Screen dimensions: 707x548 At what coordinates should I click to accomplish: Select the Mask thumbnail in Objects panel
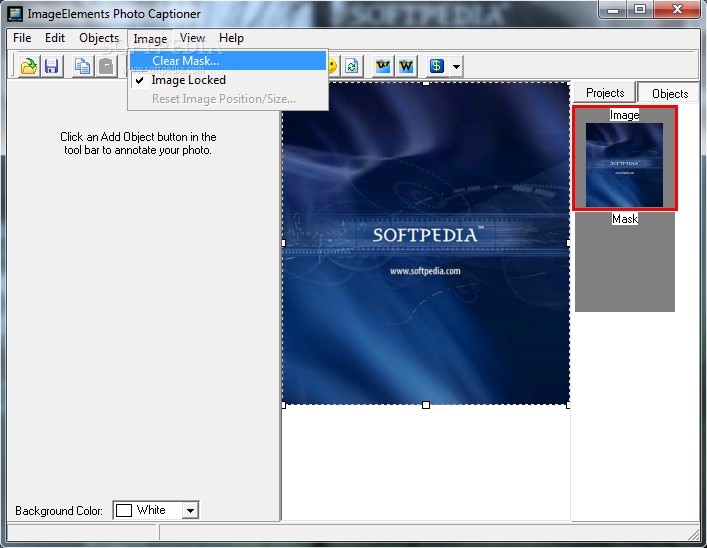625,262
